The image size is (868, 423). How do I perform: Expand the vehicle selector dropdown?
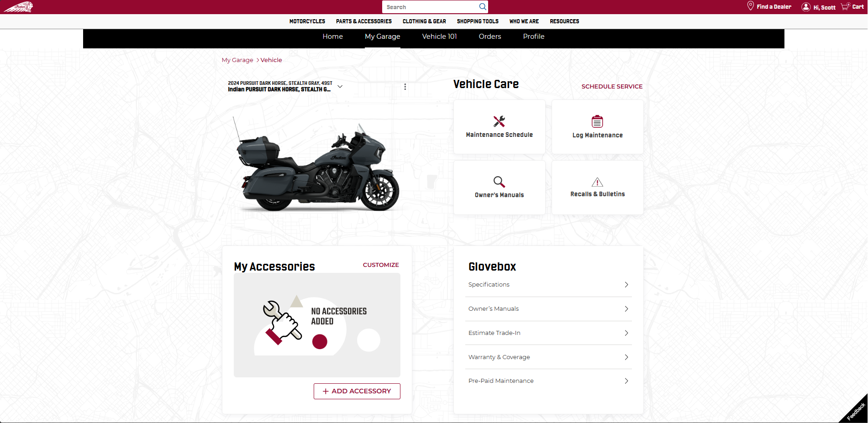340,87
